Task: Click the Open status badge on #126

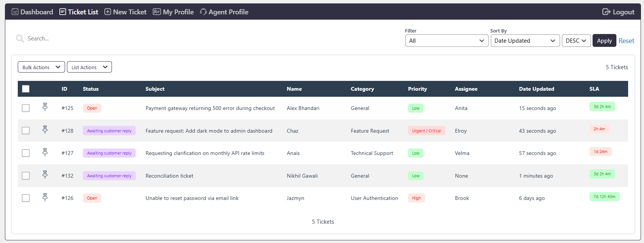Action: tap(92, 198)
